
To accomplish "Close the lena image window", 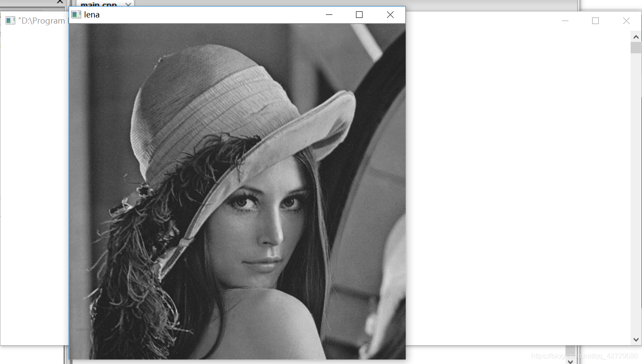I will coord(390,14).
